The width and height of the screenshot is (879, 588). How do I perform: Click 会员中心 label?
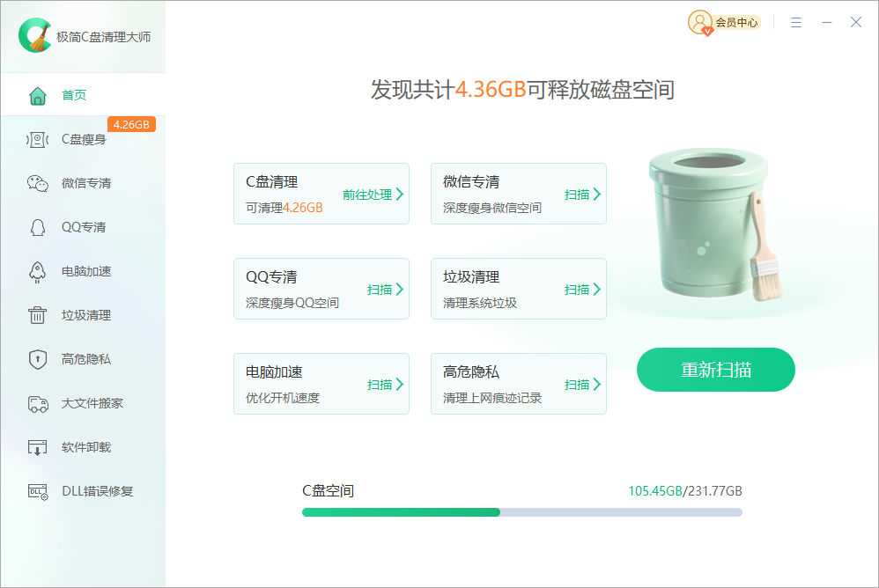(x=736, y=22)
